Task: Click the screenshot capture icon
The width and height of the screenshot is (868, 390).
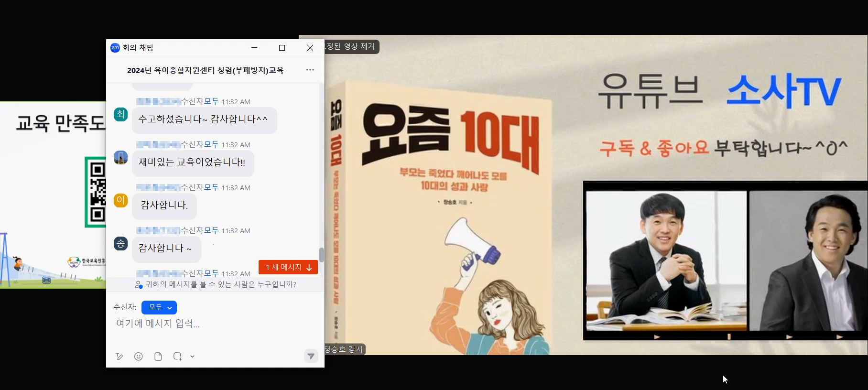Action: (x=177, y=357)
